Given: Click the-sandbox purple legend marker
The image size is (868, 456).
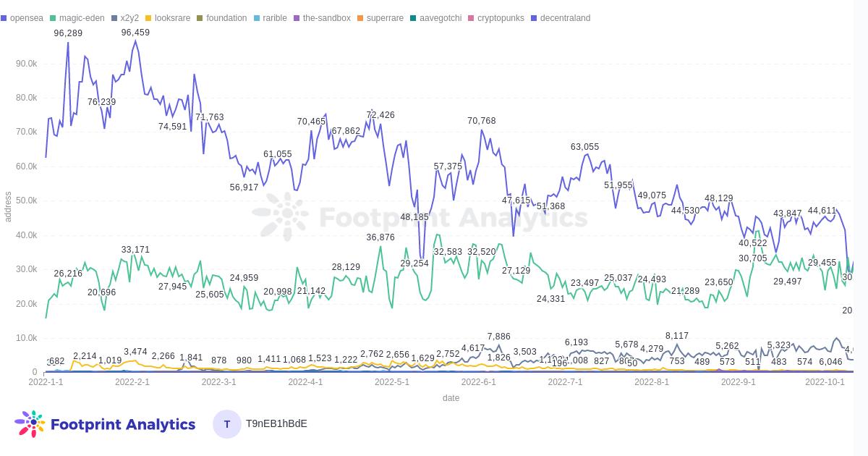Looking at the screenshot, I should (297, 18).
